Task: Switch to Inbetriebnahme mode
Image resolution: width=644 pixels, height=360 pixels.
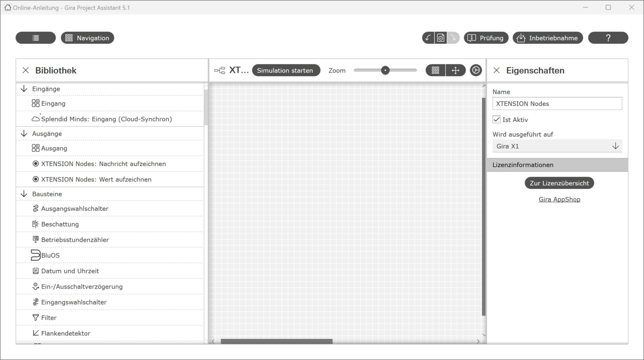Action: point(547,37)
